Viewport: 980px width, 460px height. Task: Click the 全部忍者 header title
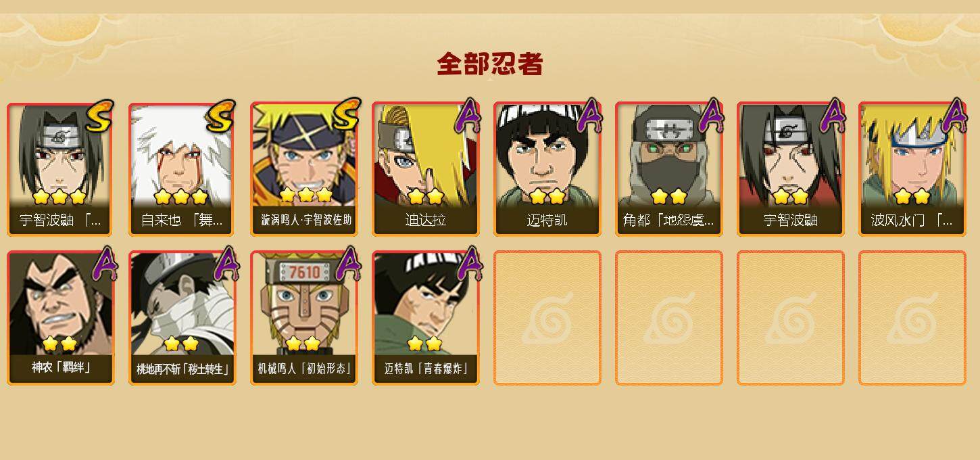[x=490, y=64]
